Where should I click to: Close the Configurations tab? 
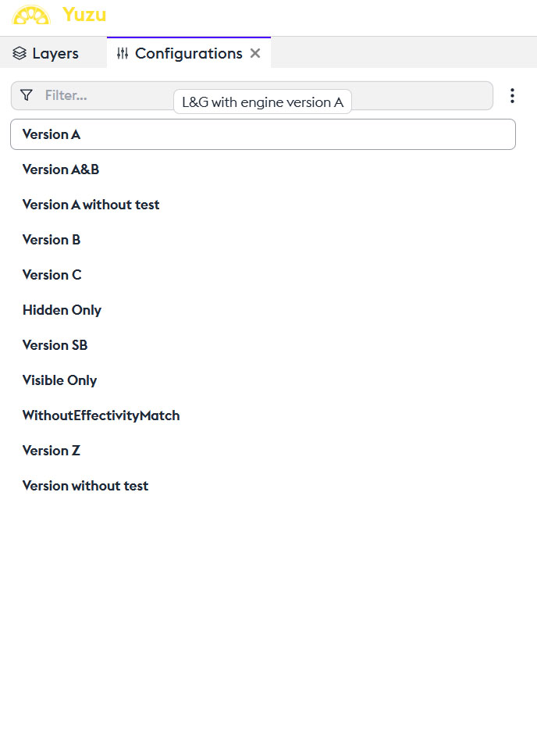(255, 54)
